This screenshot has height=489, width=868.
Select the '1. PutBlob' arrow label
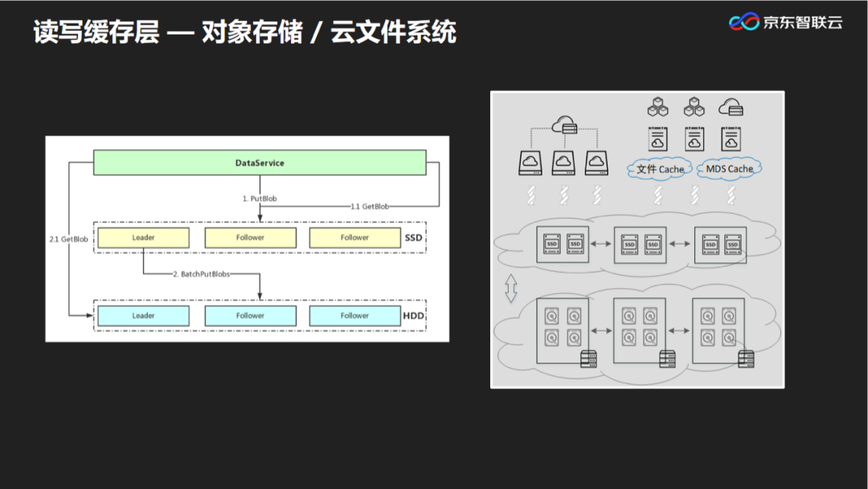click(260, 199)
